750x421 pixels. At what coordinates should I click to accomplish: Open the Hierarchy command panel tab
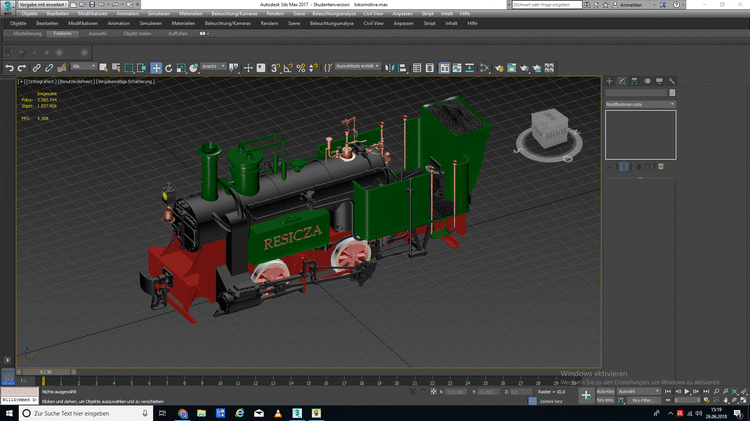click(634, 81)
